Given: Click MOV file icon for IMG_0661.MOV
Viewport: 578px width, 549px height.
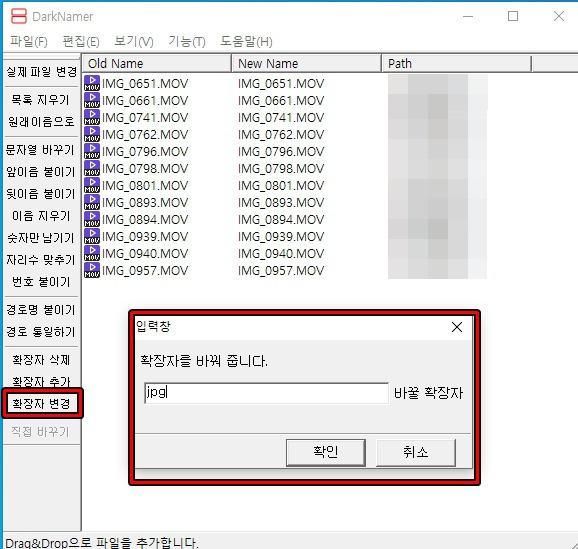Looking at the screenshot, I should [92, 100].
